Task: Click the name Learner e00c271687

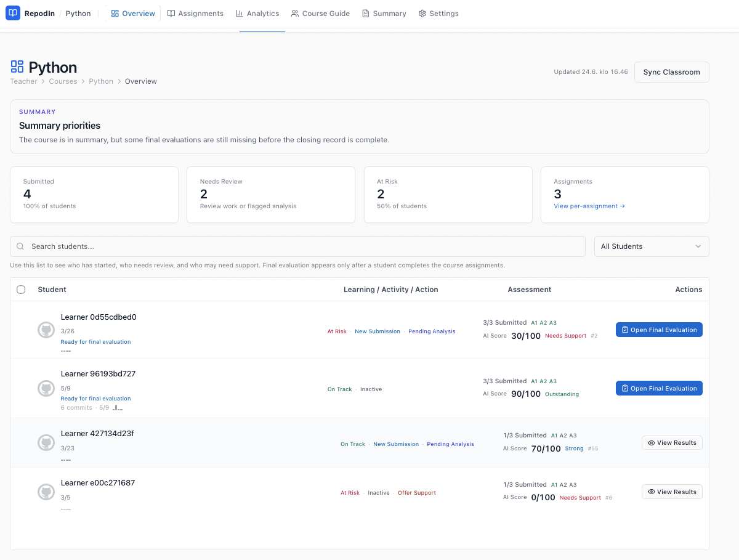Action: tap(98, 483)
